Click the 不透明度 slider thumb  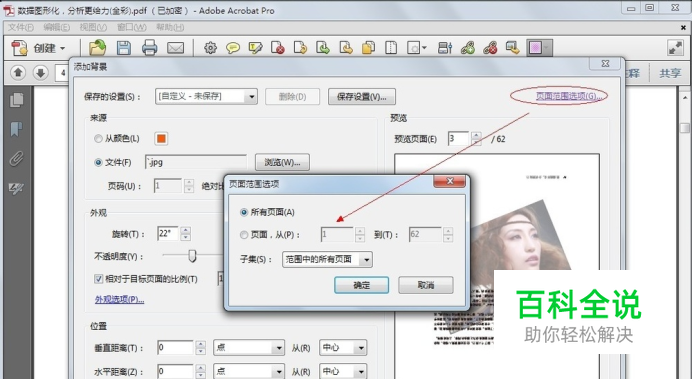click(192, 255)
